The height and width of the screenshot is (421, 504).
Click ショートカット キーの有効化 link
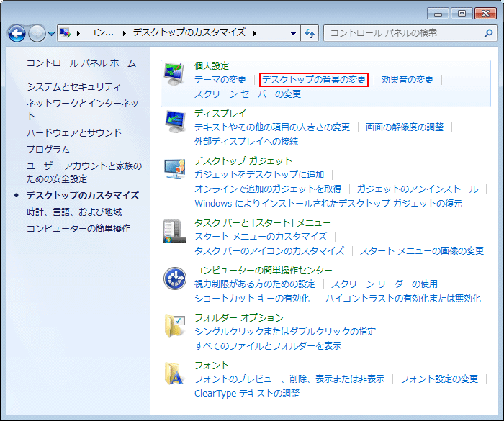252,298
